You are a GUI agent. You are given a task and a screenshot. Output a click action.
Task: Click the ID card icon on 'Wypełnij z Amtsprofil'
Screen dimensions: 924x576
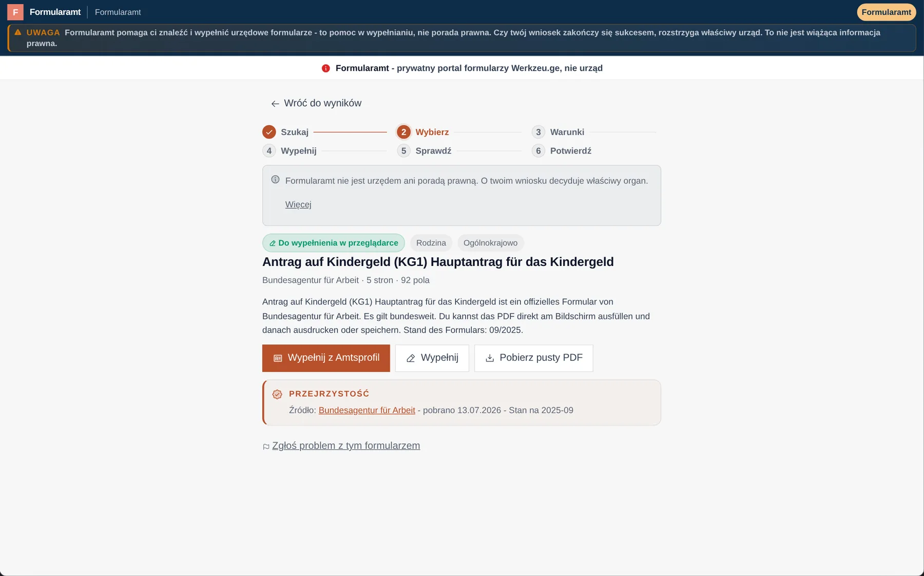278,358
